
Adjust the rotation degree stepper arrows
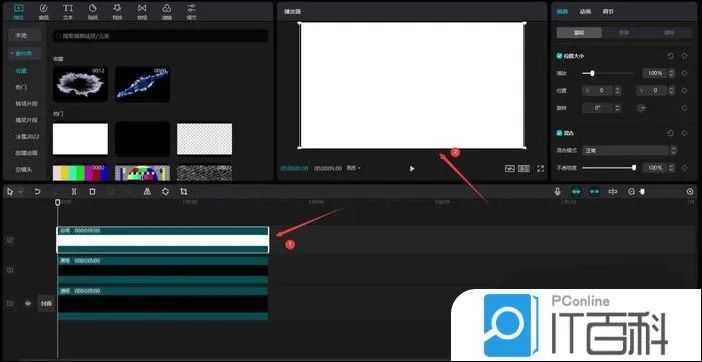(x=618, y=108)
